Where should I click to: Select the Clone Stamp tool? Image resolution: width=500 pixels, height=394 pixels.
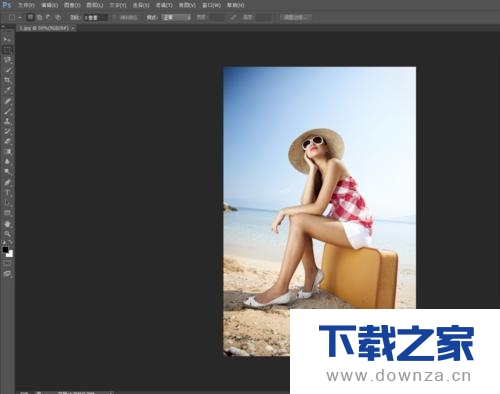(7, 121)
